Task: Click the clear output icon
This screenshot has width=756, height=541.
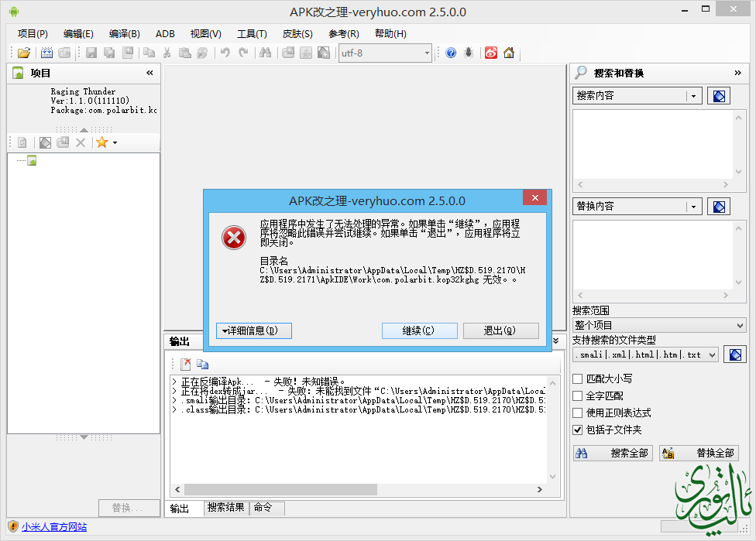Action: 186,365
